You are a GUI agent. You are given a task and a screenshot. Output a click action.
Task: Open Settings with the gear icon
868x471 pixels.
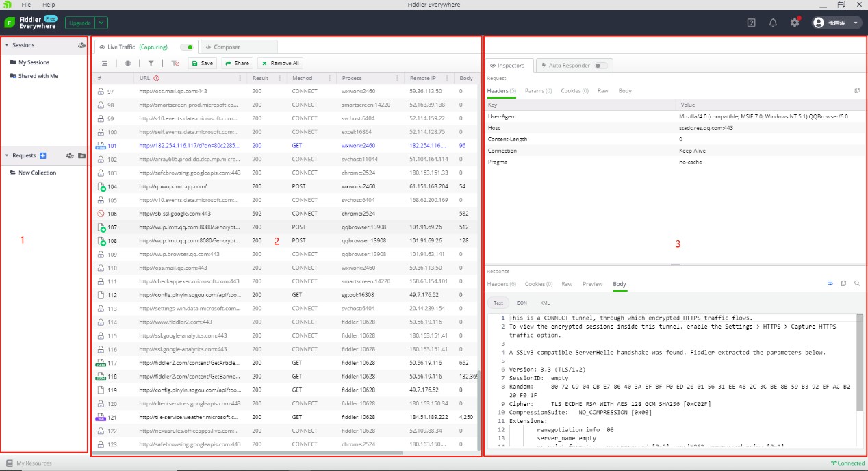coord(795,22)
